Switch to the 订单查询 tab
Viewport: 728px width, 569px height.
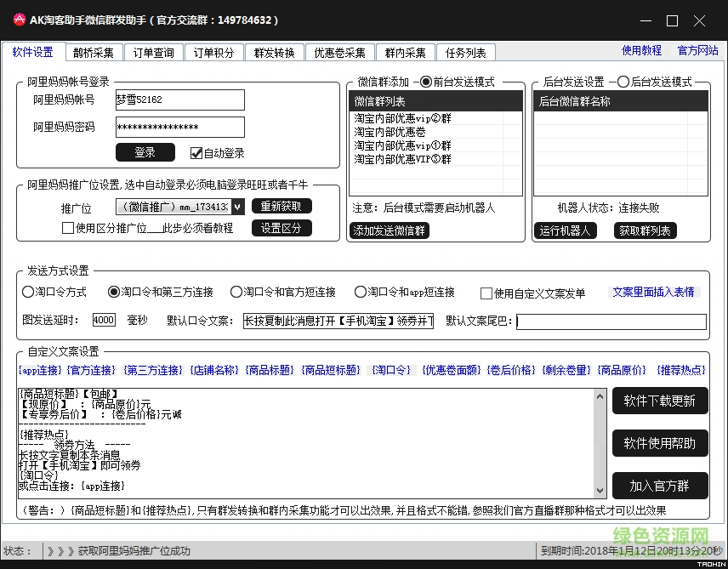[x=154, y=52]
